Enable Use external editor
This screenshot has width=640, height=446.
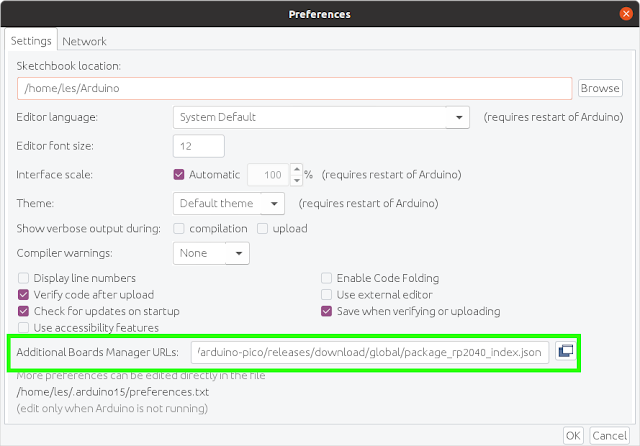[327, 295]
